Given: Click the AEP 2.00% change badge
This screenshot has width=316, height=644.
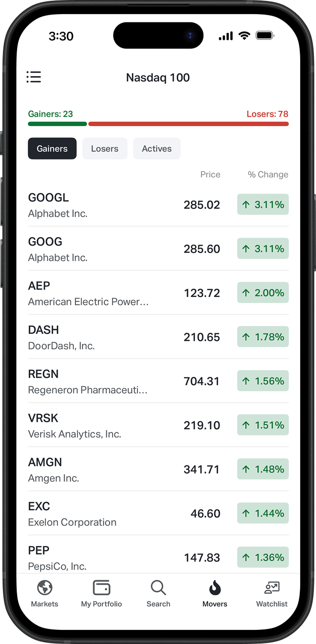Looking at the screenshot, I should click(x=263, y=293).
